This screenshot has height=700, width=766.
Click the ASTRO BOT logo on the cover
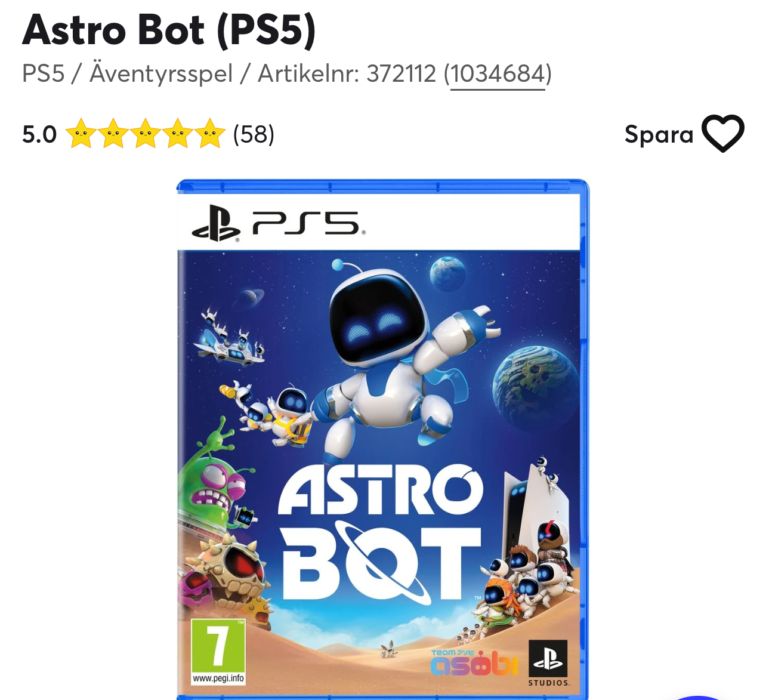click(x=382, y=534)
